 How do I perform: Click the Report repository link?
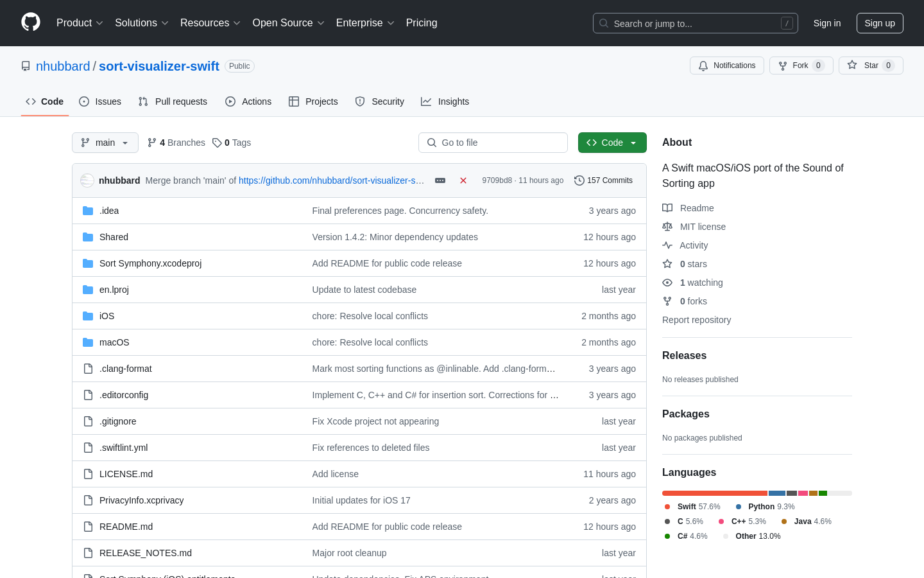click(696, 320)
